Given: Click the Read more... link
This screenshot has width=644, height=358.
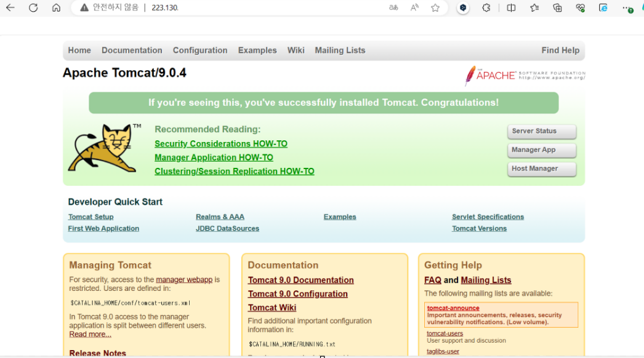Looking at the screenshot, I should click(x=90, y=334).
